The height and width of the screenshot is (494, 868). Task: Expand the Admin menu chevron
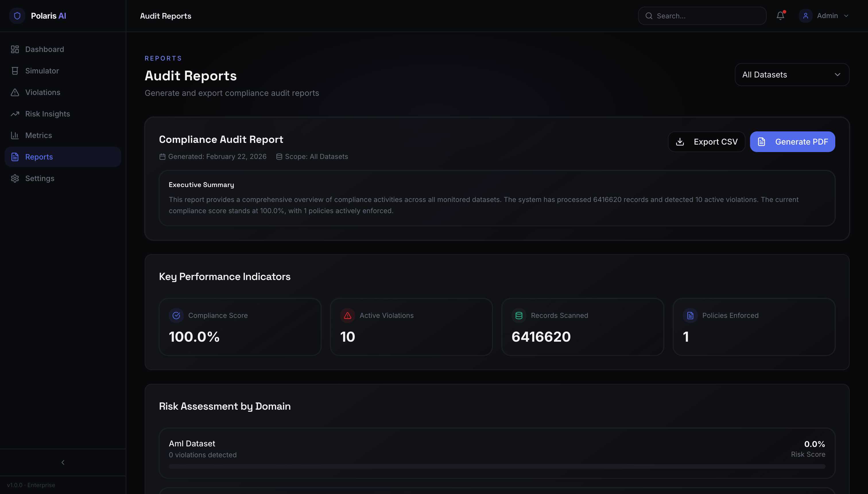click(846, 16)
